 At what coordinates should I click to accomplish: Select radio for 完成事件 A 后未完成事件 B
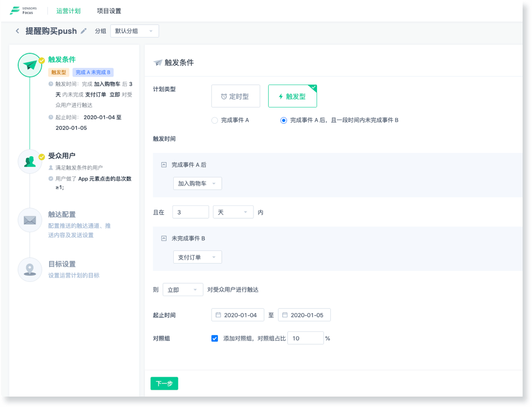click(x=283, y=121)
